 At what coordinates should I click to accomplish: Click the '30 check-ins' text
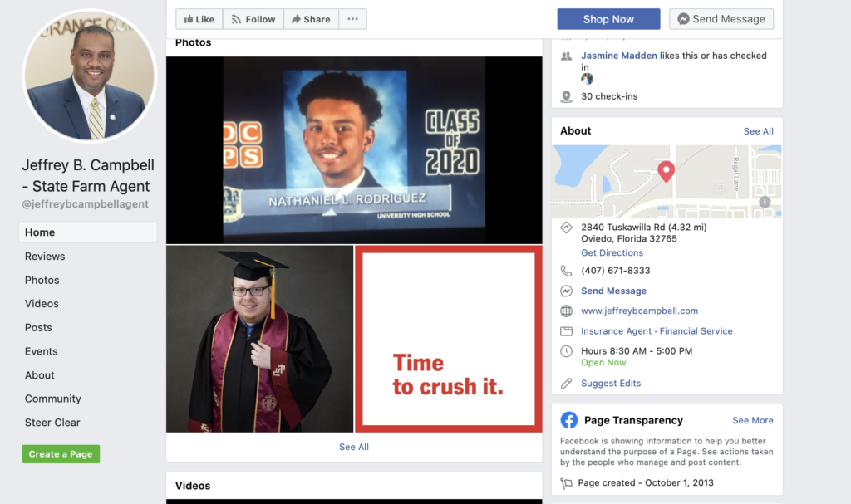click(609, 96)
